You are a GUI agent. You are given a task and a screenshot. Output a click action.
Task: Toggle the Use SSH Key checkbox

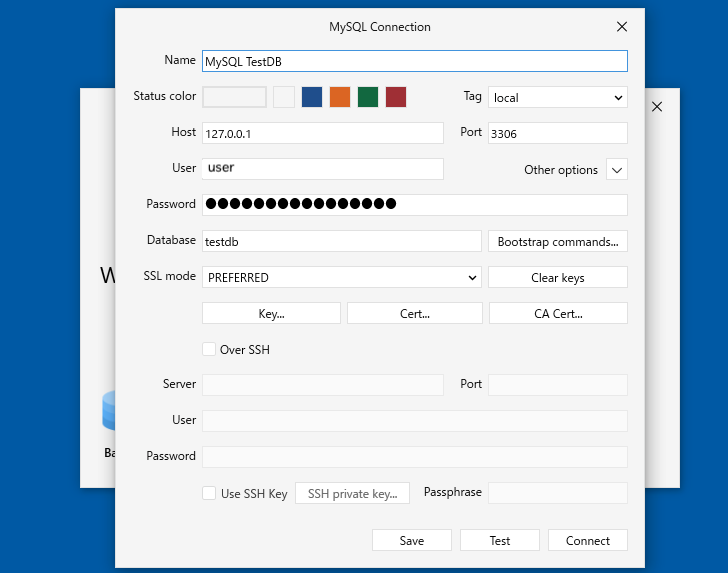pyautogui.click(x=209, y=493)
